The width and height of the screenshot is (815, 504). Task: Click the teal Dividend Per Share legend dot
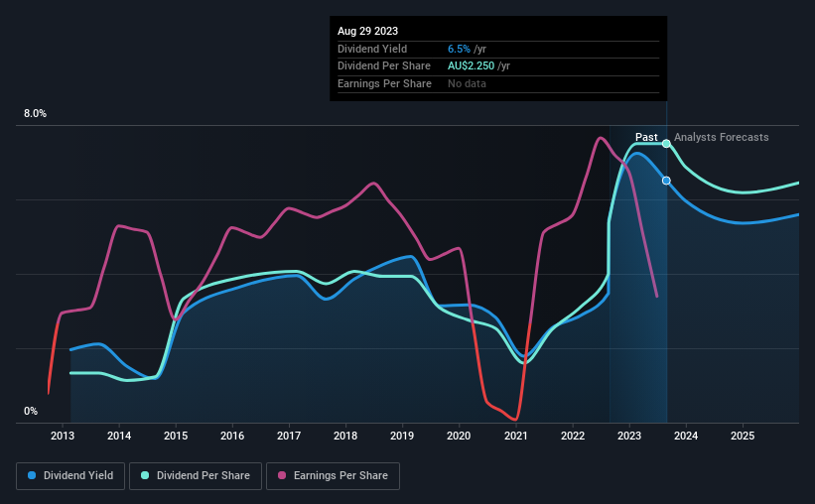(145, 475)
